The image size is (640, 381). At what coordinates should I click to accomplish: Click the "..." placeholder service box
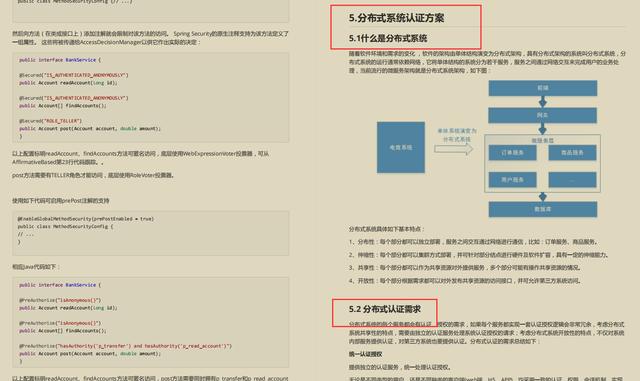[572, 180]
